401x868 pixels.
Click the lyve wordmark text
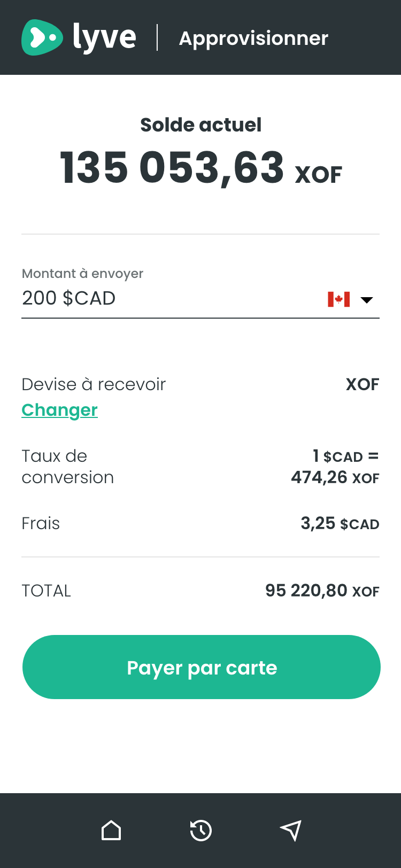pos(105,37)
